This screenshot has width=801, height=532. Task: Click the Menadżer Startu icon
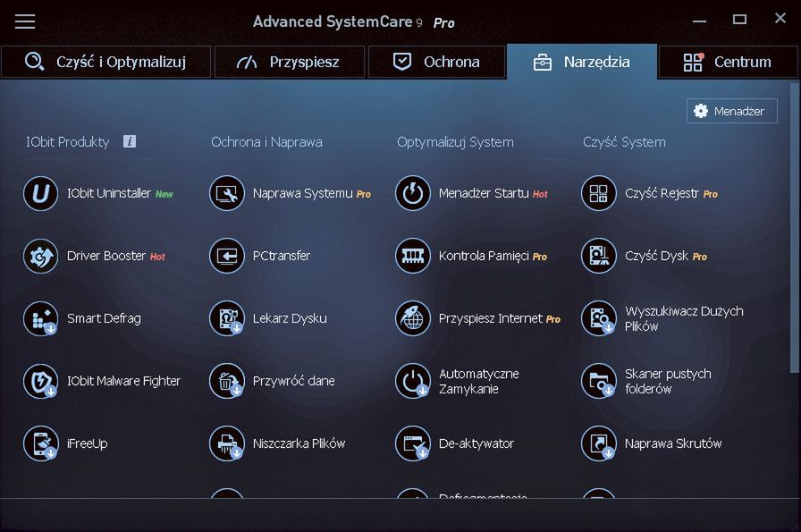tap(413, 193)
